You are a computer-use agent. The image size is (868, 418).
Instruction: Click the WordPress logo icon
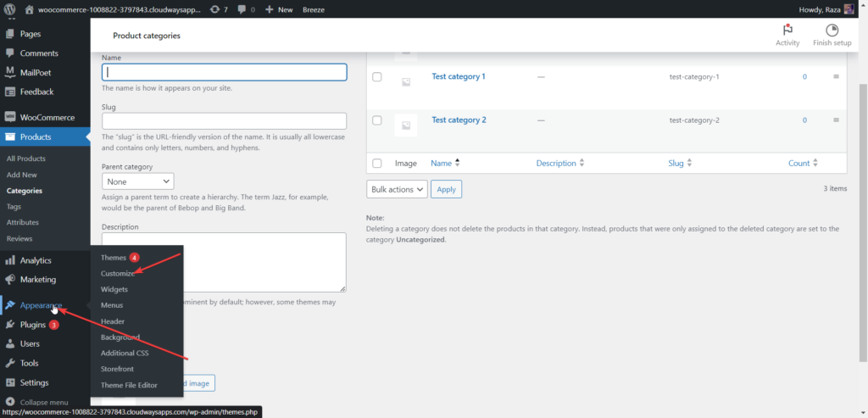click(10, 9)
